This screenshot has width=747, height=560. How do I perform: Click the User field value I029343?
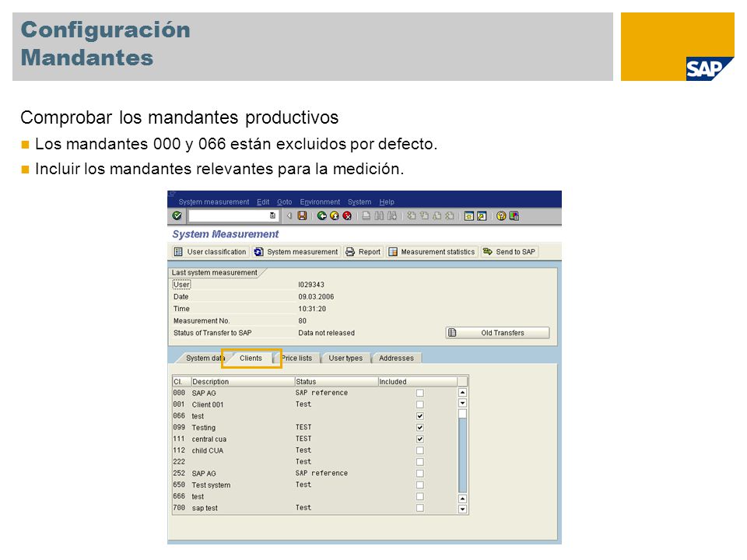click(311, 285)
